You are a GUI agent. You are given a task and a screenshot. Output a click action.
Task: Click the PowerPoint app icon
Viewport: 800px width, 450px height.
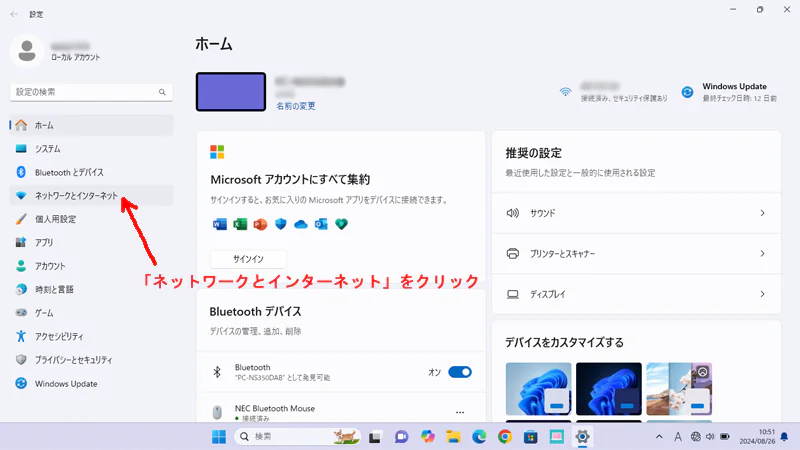260,224
